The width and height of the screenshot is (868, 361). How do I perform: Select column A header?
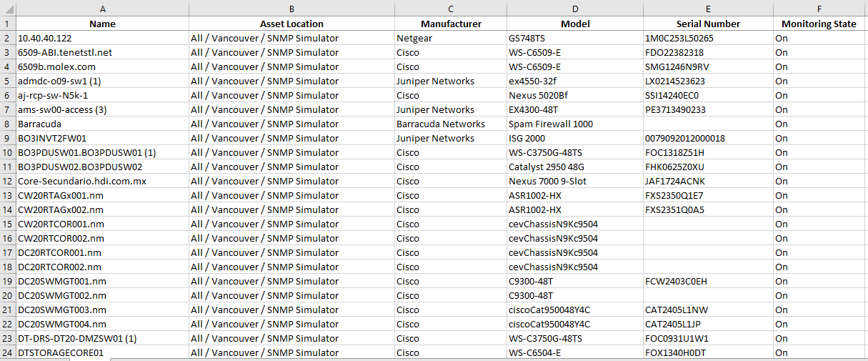click(102, 9)
